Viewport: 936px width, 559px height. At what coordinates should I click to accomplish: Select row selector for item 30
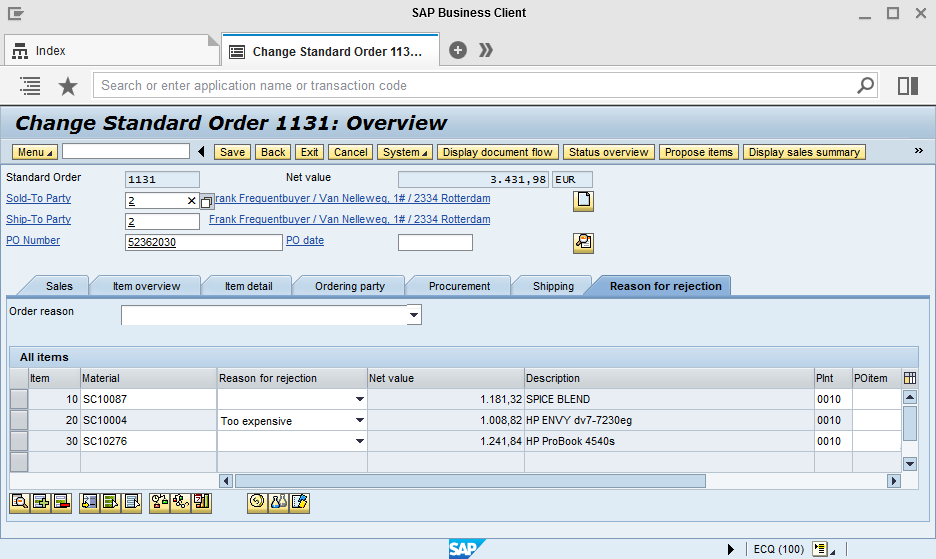click(19, 441)
